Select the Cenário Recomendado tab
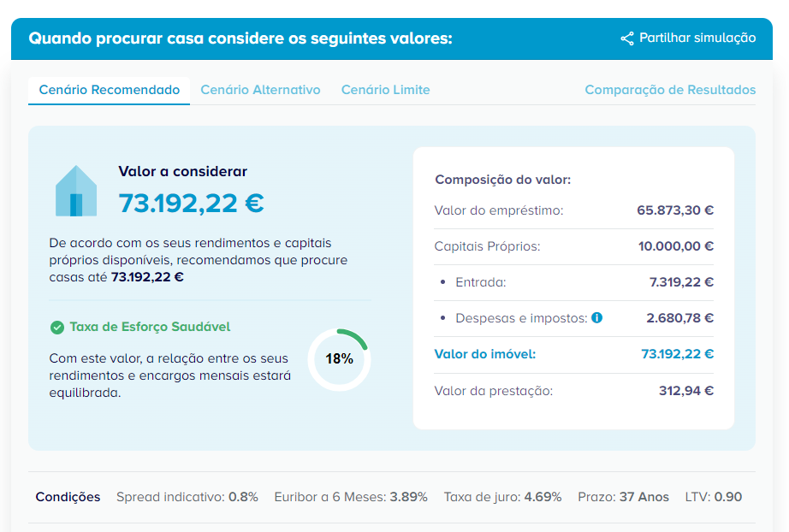Viewport: 789px width, 532px height. click(x=110, y=90)
